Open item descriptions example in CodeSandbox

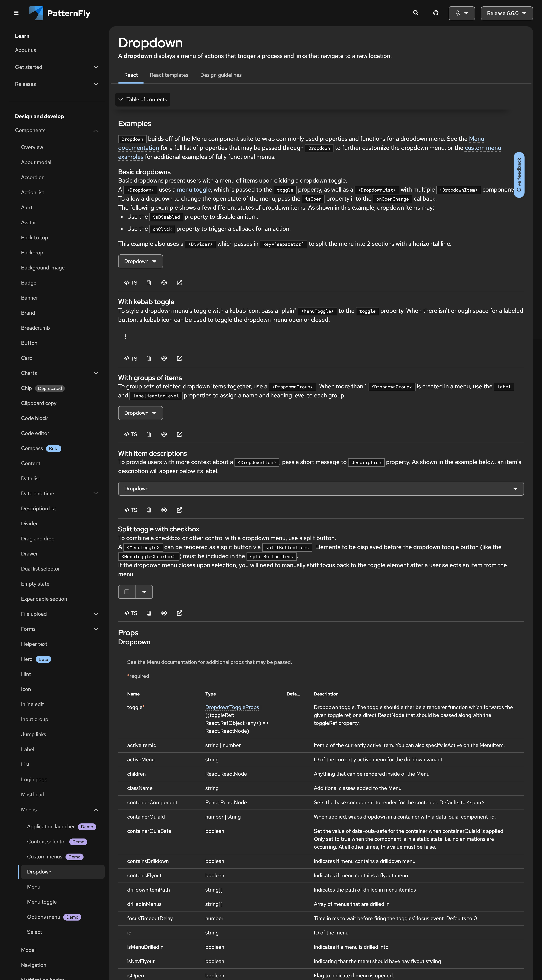click(x=164, y=510)
